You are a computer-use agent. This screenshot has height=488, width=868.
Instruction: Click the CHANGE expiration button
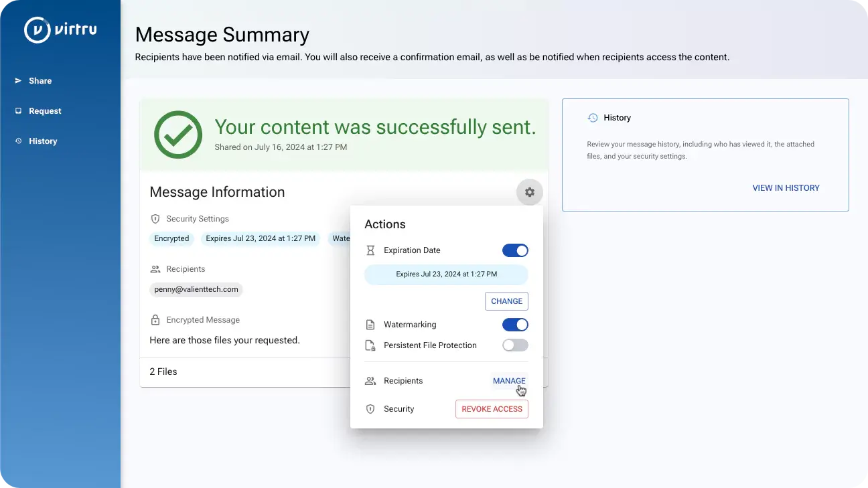tap(506, 301)
